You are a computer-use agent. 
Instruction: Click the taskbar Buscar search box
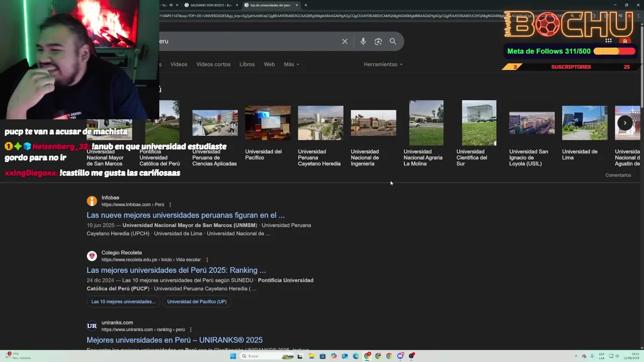click(x=267, y=356)
